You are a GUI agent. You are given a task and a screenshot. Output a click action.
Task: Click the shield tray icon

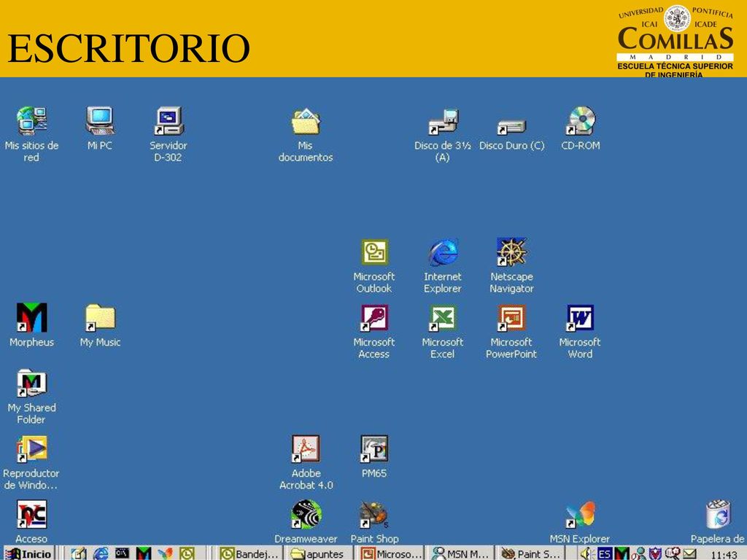coord(656,554)
